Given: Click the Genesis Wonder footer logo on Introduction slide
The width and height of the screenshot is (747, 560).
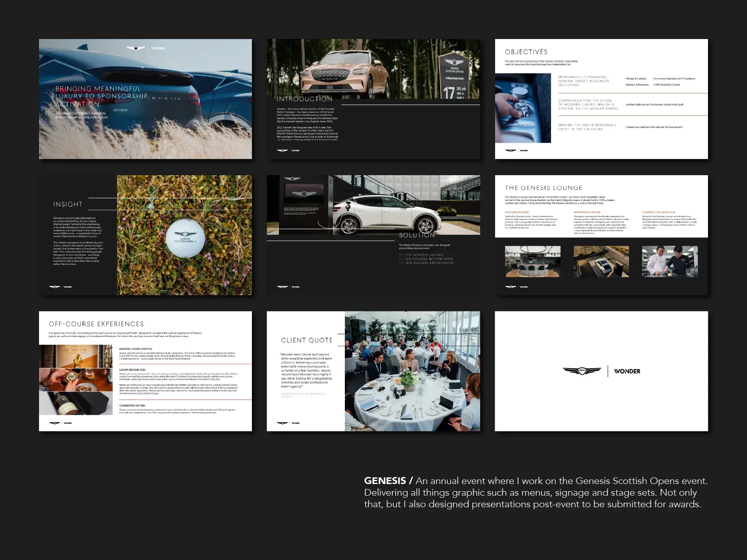Looking at the screenshot, I should coord(288,151).
